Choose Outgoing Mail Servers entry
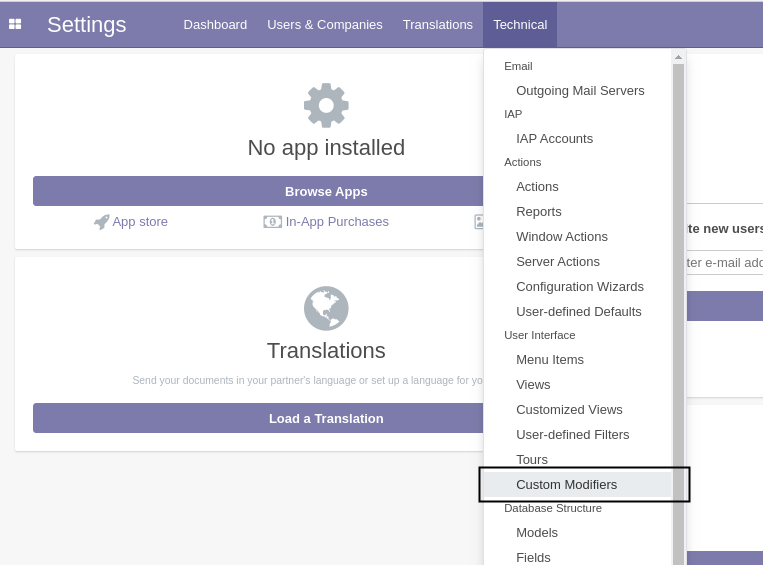The height and width of the screenshot is (565, 763). point(580,90)
